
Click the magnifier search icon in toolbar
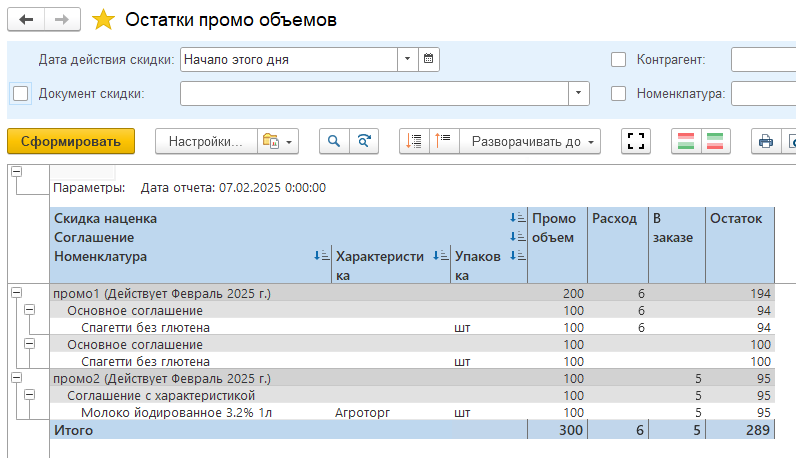tap(334, 142)
